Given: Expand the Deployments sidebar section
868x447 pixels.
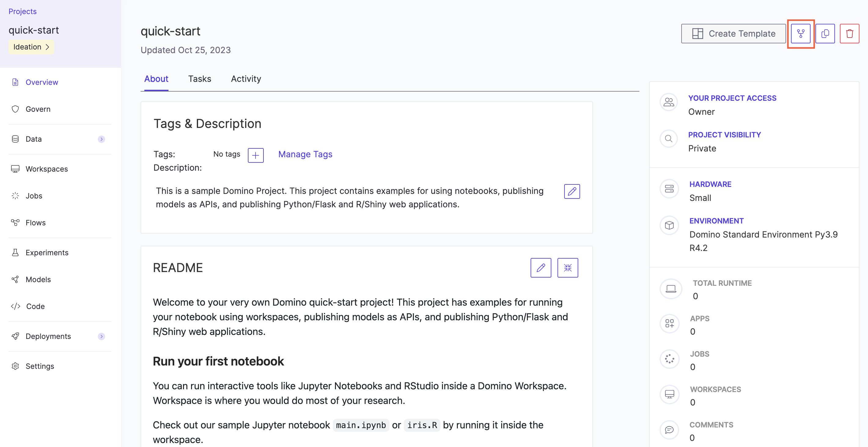Looking at the screenshot, I should [101, 336].
